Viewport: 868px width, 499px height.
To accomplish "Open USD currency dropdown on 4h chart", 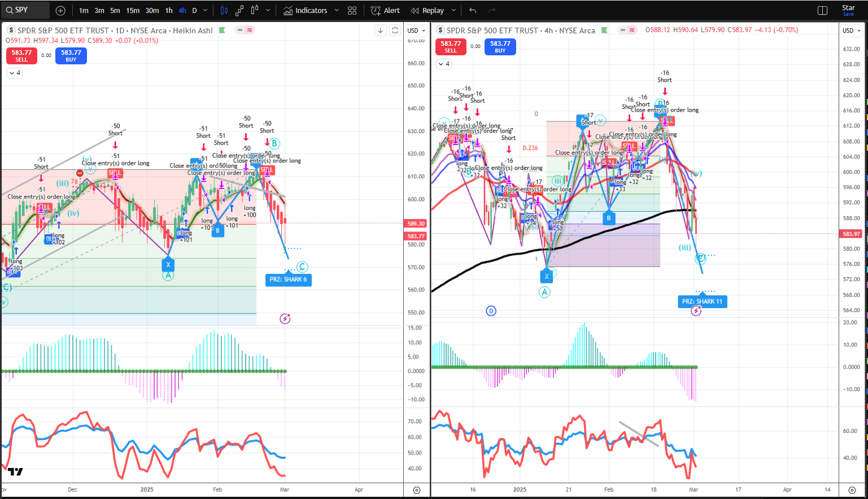I will coord(852,30).
